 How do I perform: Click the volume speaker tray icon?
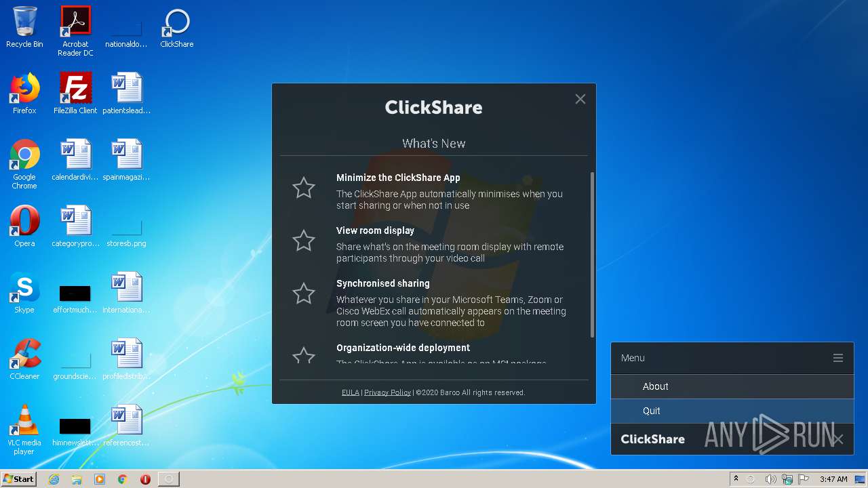point(770,479)
